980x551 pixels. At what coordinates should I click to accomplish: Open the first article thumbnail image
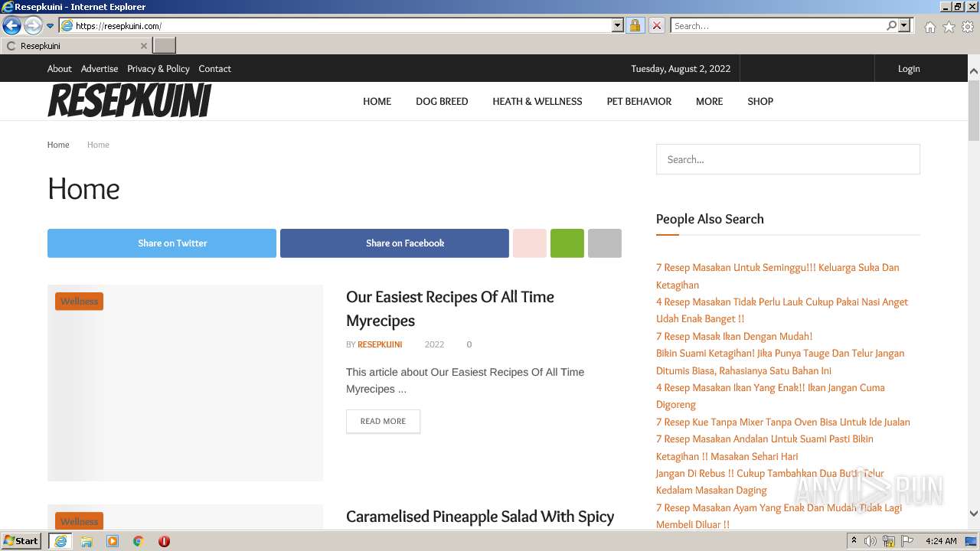tap(185, 383)
